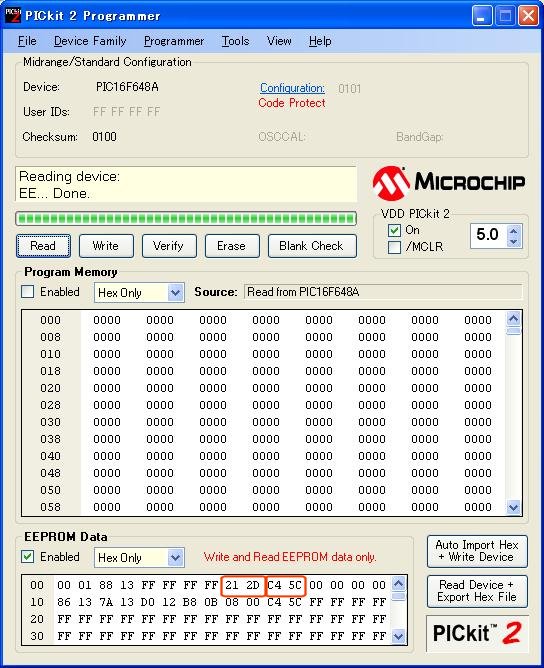Screen dimensions: 544x668
Task: Click the Verify button
Action: point(169,246)
